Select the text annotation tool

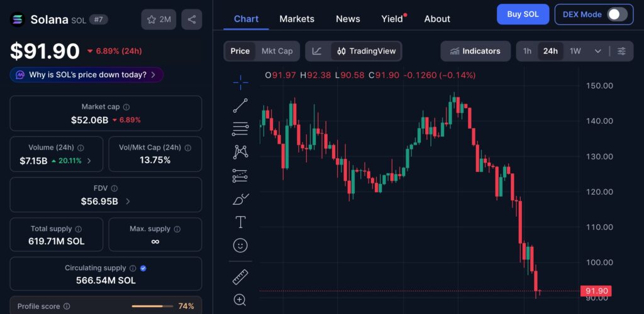240,222
